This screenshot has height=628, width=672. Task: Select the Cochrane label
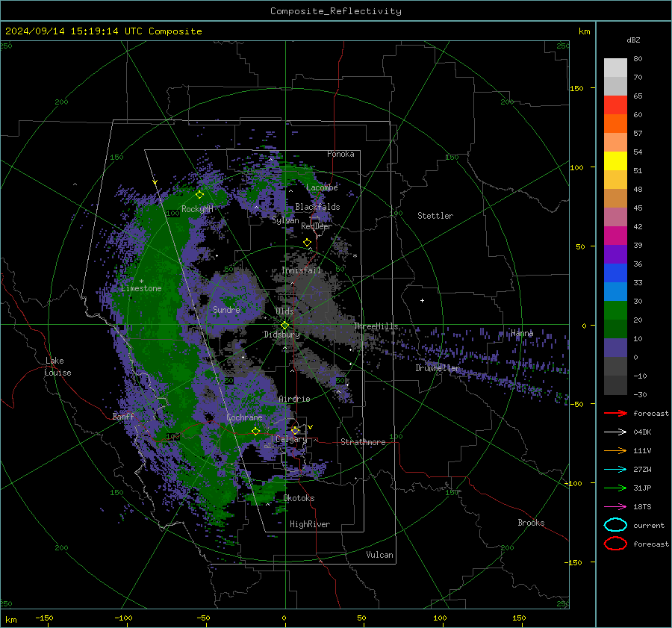244,417
